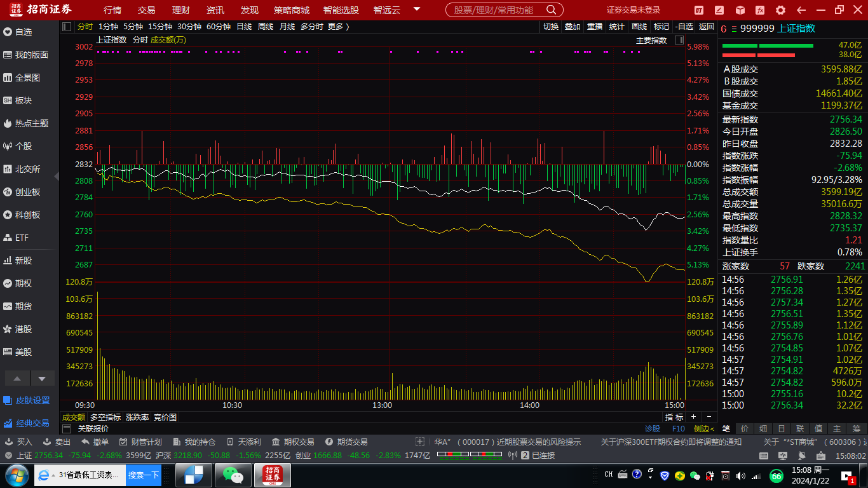Open 天添利 in bottom toolbar
The height and width of the screenshot is (488, 868).
pyautogui.click(x=243, y=442)
